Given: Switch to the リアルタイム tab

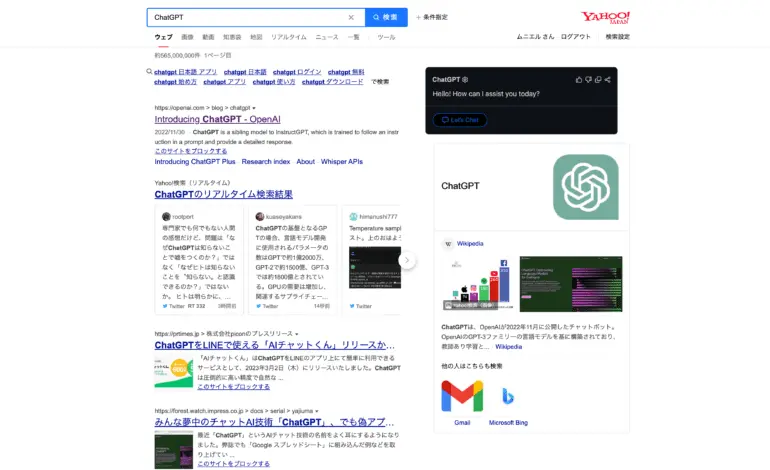Looking at the screenshot, I should 289,37.
